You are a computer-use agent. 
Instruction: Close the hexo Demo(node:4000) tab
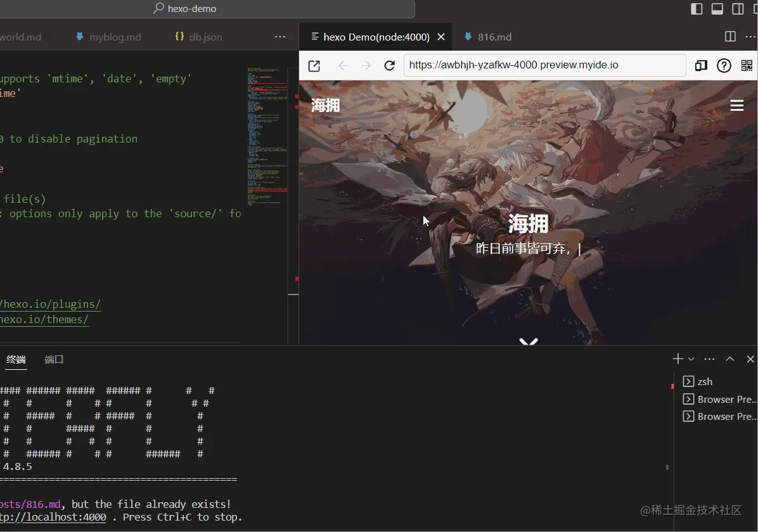(441, 37)
